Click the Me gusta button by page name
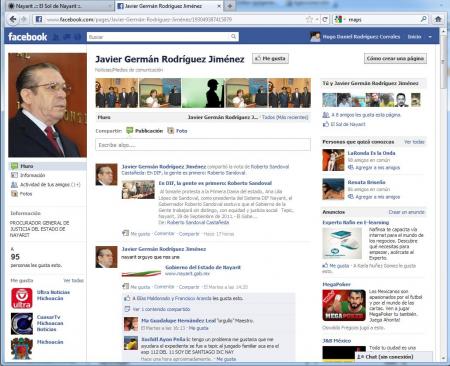The image size is (450, 366). pyautogui.click(x=270, y=58)
